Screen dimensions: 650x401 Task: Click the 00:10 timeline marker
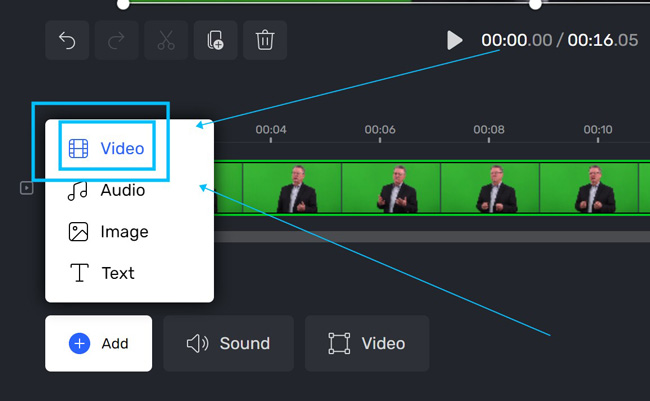[x=598, y=130]
